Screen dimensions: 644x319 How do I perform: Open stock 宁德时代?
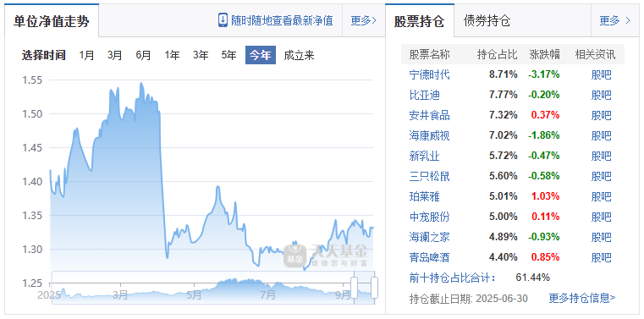[x=430, y=74]
